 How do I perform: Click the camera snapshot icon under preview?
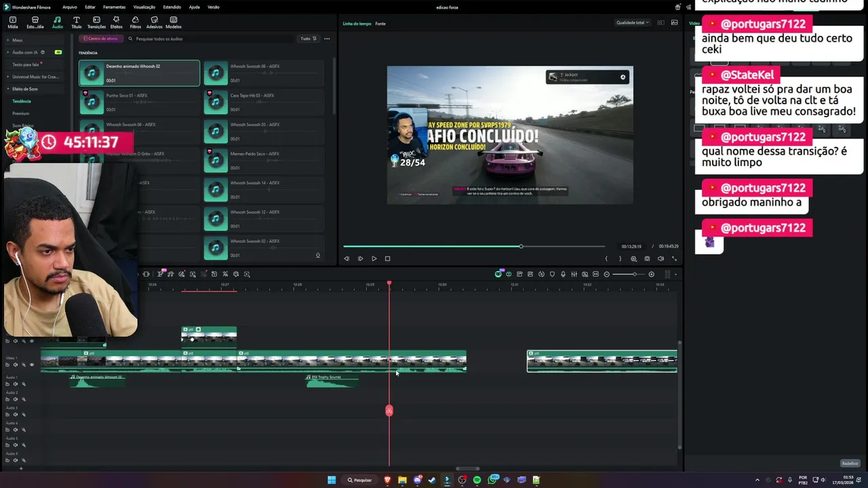(x=647, y=258)
